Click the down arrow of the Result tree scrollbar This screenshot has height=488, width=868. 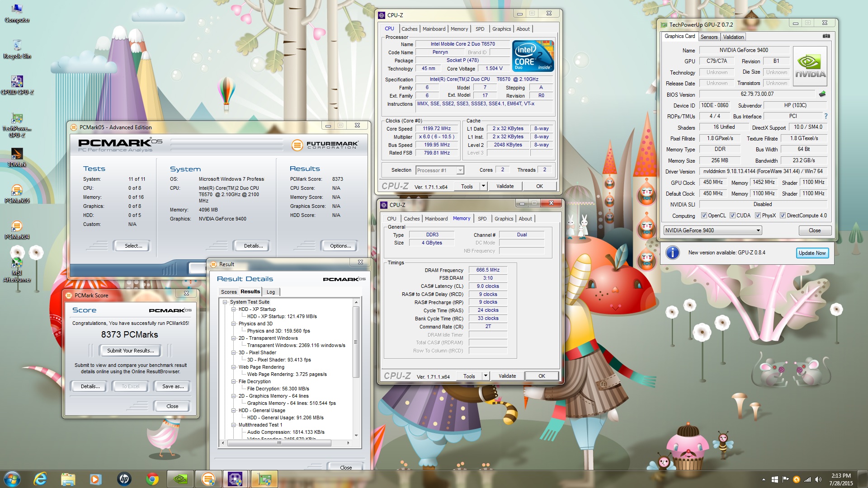click(356, 436)
